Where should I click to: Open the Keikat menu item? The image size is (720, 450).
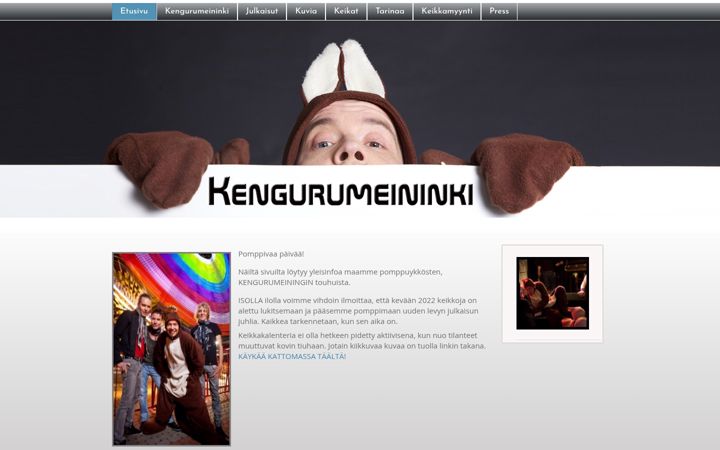point(346,11)
